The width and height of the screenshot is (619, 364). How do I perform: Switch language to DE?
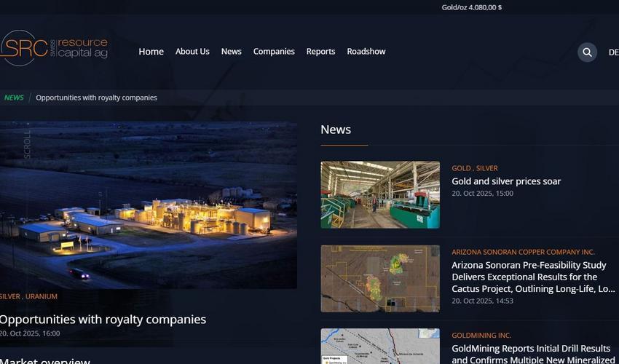point(613,52)
